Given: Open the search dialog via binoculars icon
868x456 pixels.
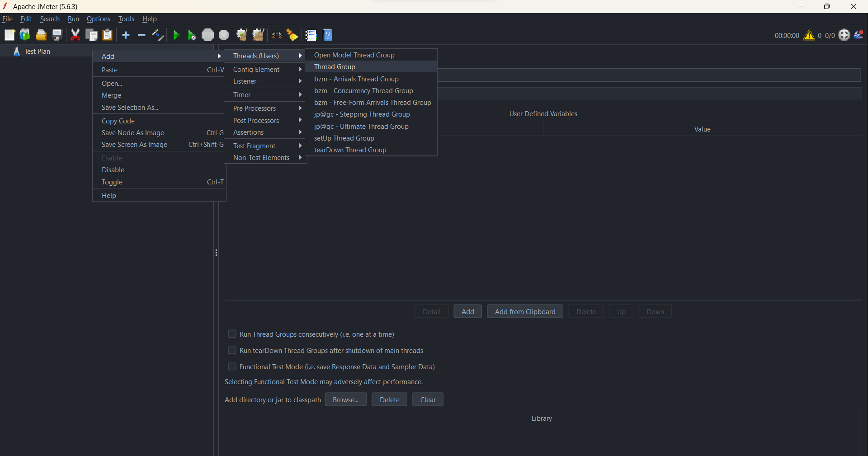Looking at the screenshot, I should [277, 35].
